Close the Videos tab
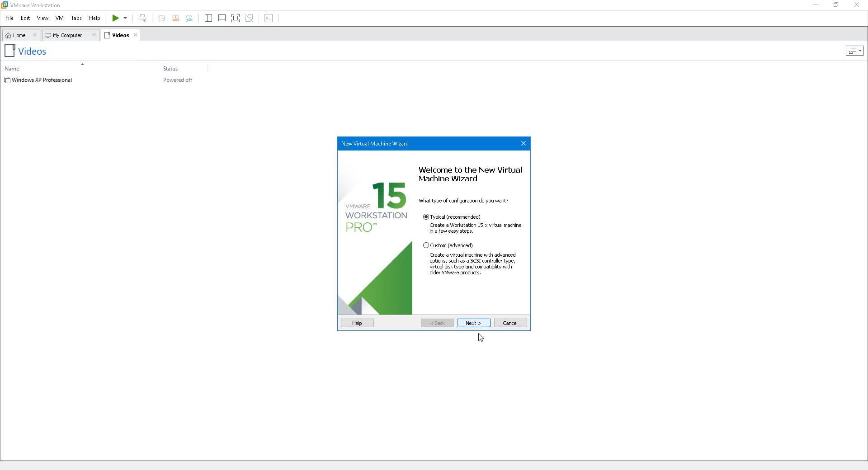 pyautogui.click(x=135, y=35)
